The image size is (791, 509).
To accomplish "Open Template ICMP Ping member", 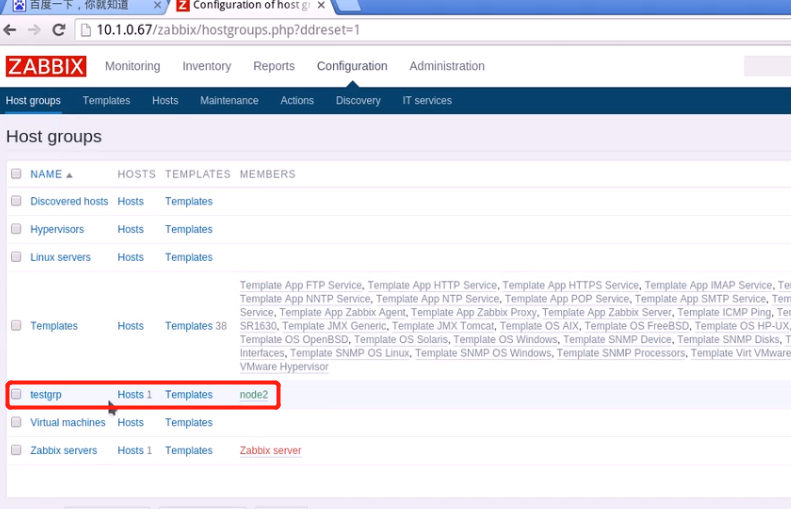I will tap(724, 312).
